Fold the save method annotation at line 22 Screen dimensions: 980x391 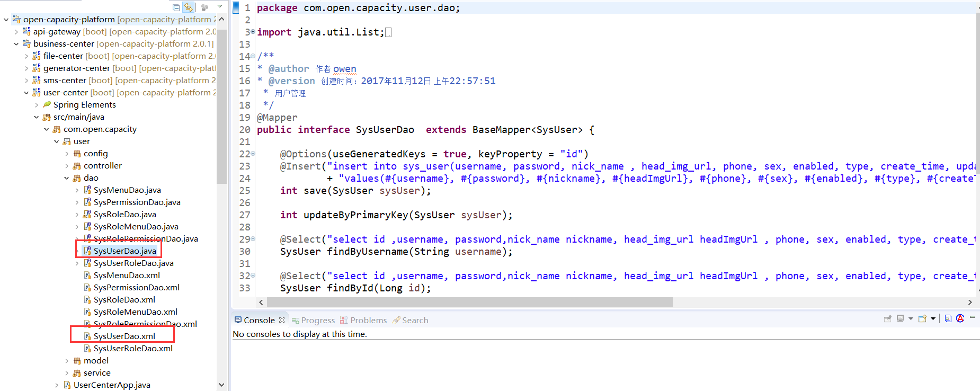click(x=253, y=154)
